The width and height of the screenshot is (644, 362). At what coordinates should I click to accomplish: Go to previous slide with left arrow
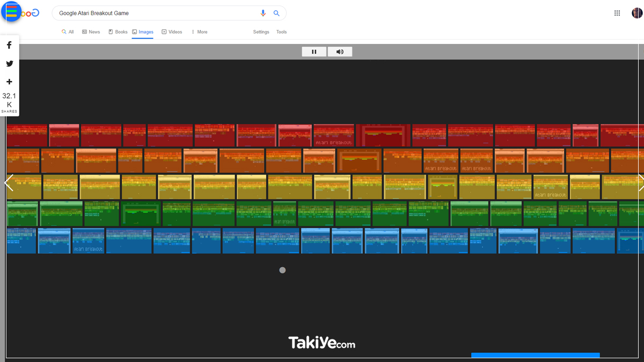coord(9,183)
